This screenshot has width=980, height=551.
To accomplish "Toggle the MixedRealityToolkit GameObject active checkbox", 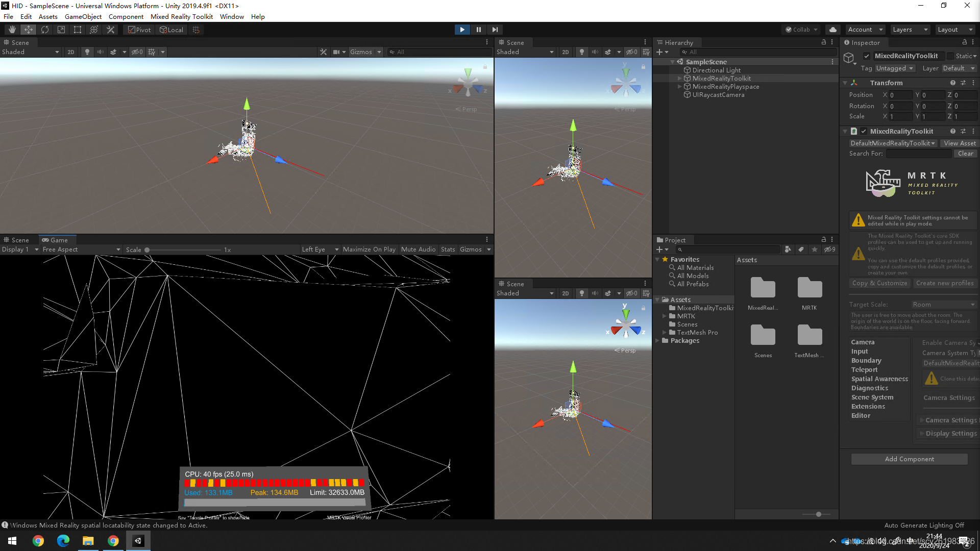I will point(867,56).
